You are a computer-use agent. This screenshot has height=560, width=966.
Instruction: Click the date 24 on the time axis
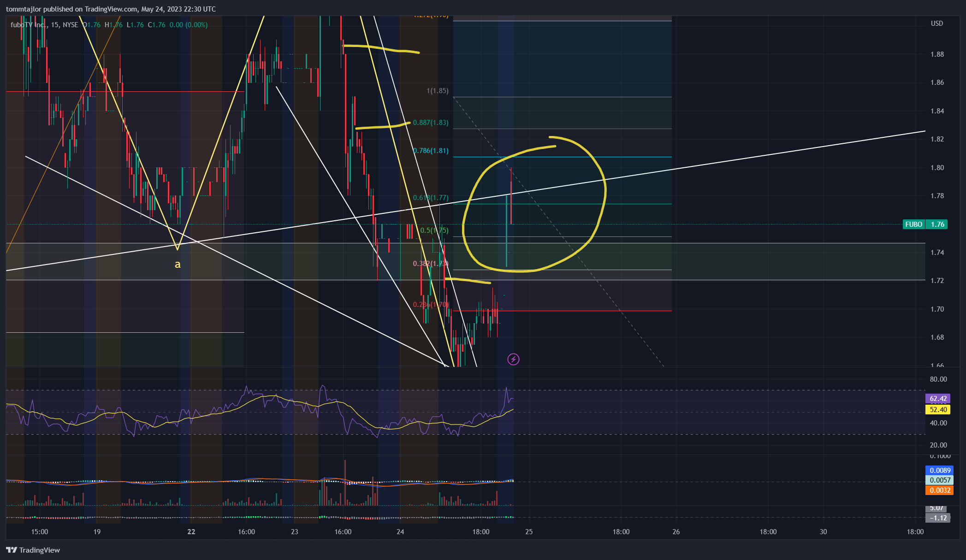coord(400,532)
